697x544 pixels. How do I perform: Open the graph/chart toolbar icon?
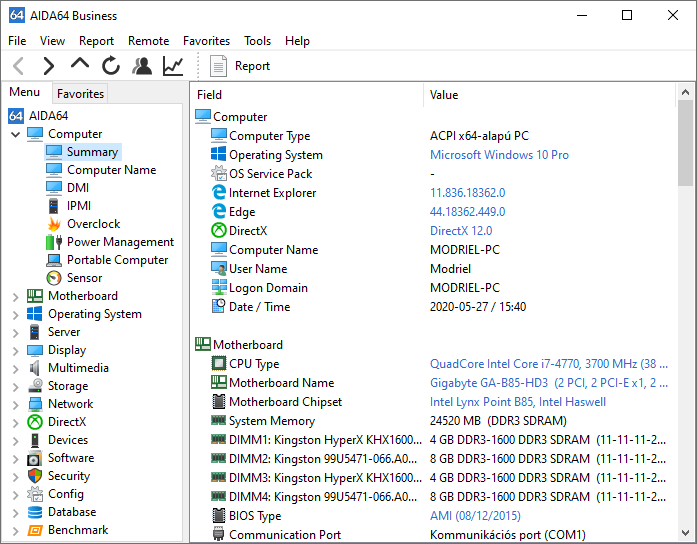point(173,66)
